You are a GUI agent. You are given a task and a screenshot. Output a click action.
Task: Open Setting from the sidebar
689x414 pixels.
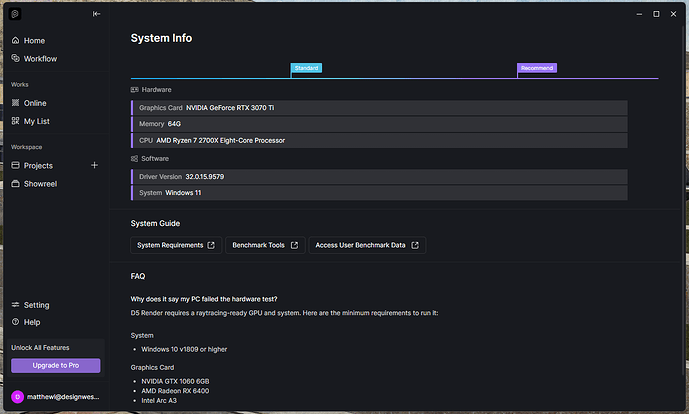pos(36,305)
